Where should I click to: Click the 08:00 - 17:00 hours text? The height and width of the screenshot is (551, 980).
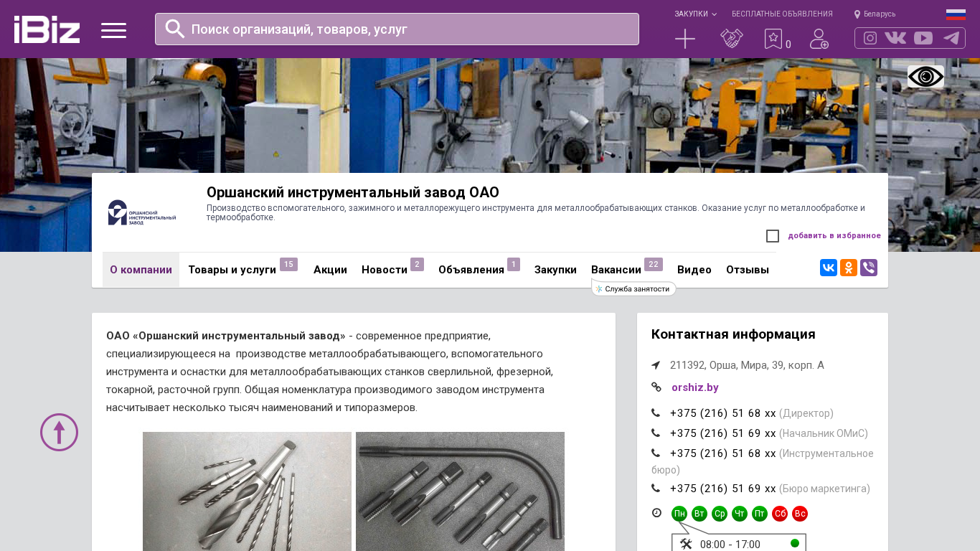pyautogui.click(x=730, y=545)
